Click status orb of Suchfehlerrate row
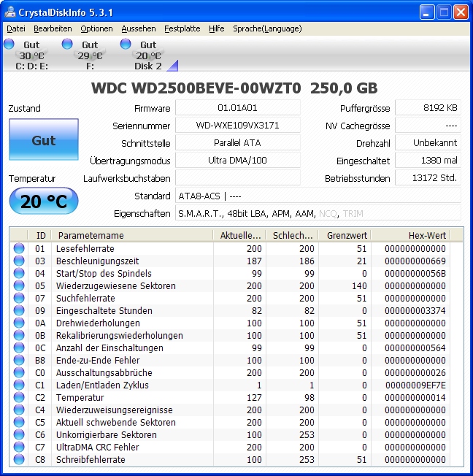 pyautogui.click(x=19, y=298)
